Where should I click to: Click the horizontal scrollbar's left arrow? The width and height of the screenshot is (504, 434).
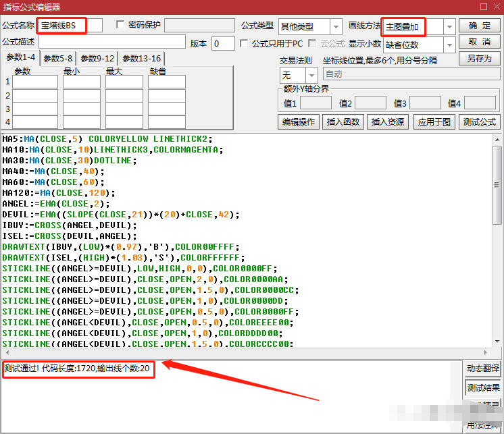7,352
